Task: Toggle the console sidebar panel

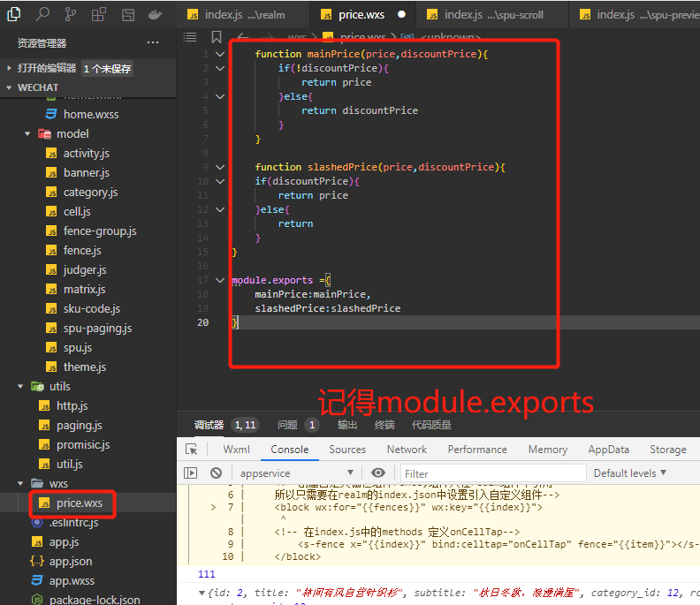Action: click(191, 473)
